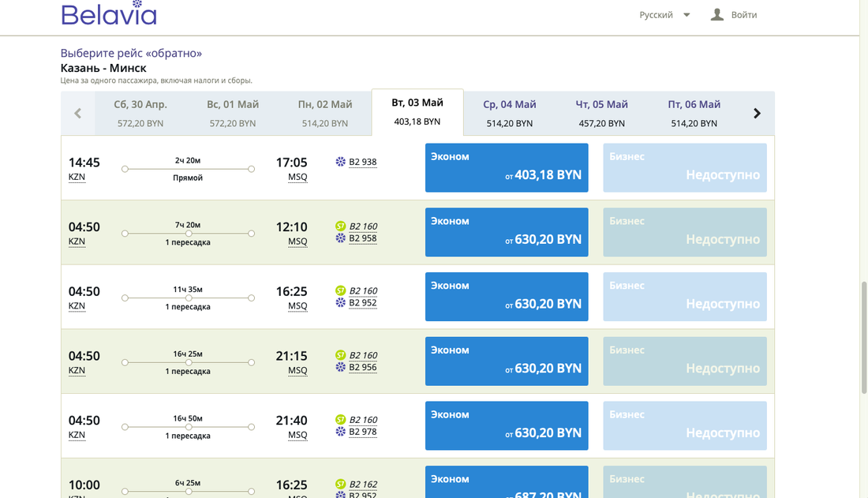
Task: Select the Чт, 05 Май date tab
Action: [601, 113]
